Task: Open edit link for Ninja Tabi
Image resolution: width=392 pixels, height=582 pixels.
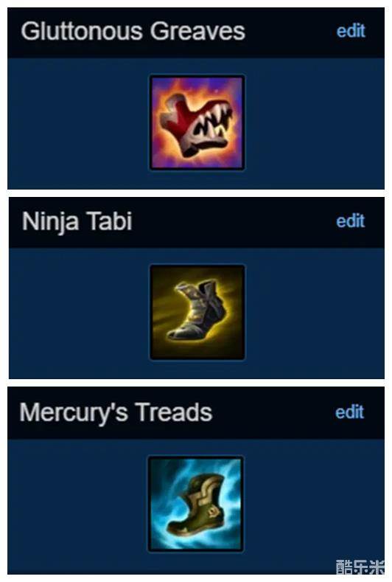Action: (x=350, y=221)
